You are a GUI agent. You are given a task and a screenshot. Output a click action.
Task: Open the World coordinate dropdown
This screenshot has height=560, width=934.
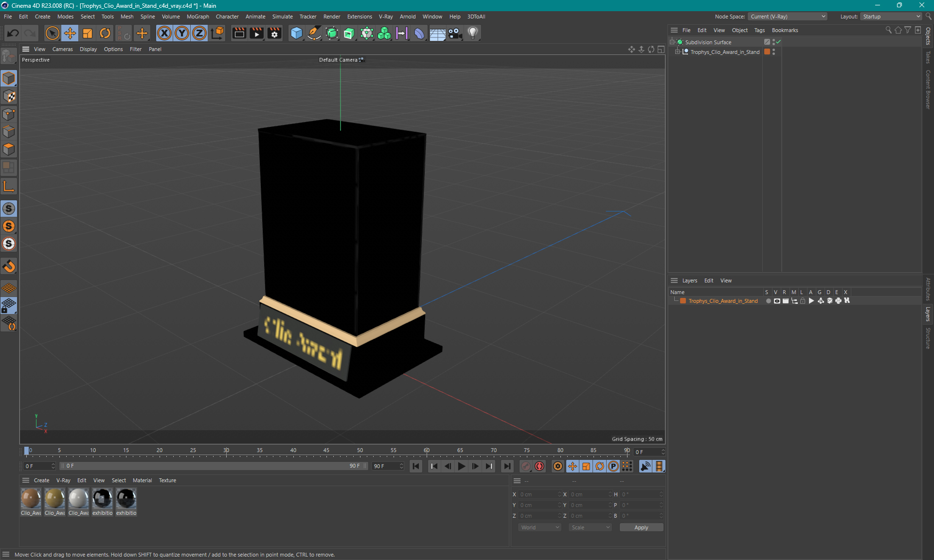539,527
